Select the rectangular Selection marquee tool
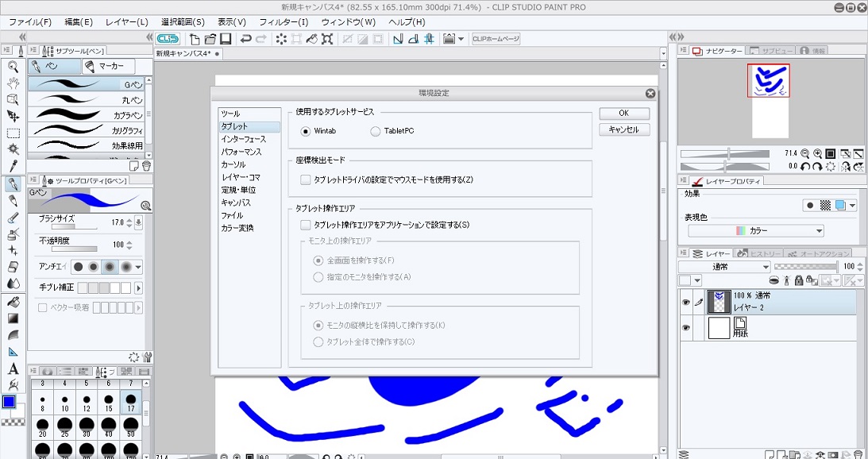This screenshot has height=459, width=868. (14, 133)
